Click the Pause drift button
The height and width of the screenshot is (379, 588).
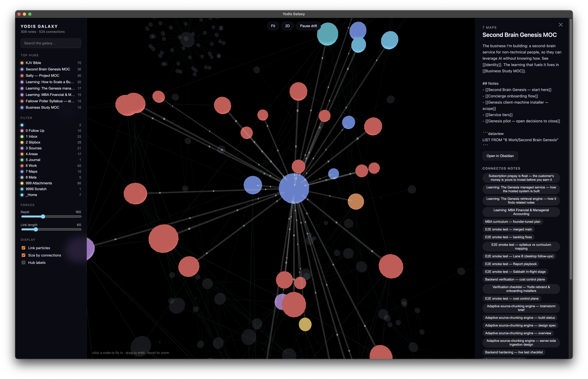point(308,26)
